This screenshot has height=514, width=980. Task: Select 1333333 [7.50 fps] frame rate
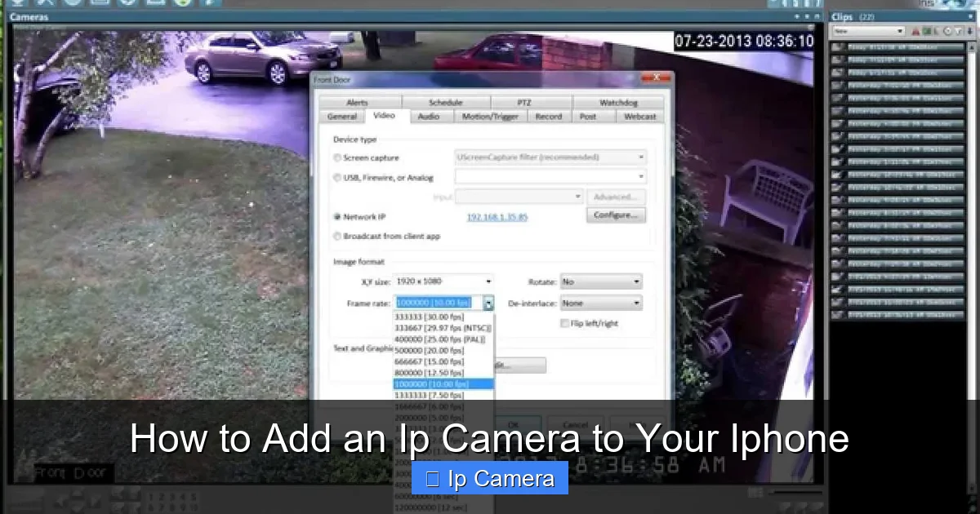tap(443, 395)
